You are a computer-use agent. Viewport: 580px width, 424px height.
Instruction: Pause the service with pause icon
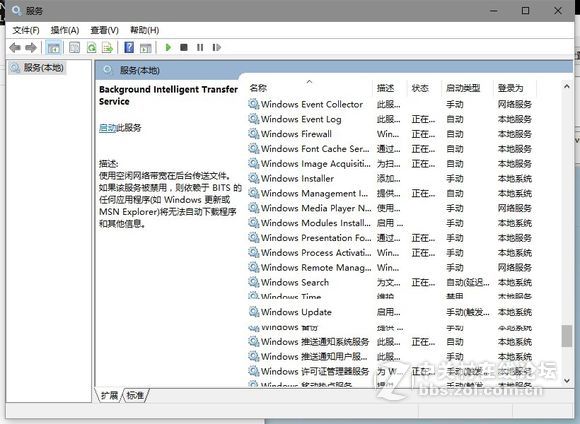200,47
